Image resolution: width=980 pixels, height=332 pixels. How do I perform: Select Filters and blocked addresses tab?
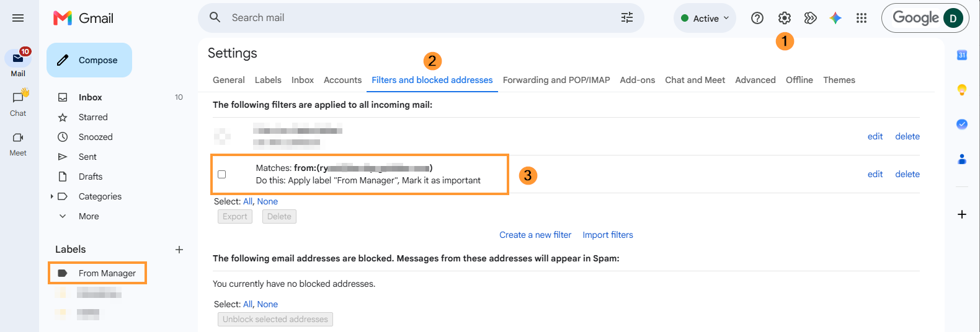pyautogui.click(x=432, y=80)
